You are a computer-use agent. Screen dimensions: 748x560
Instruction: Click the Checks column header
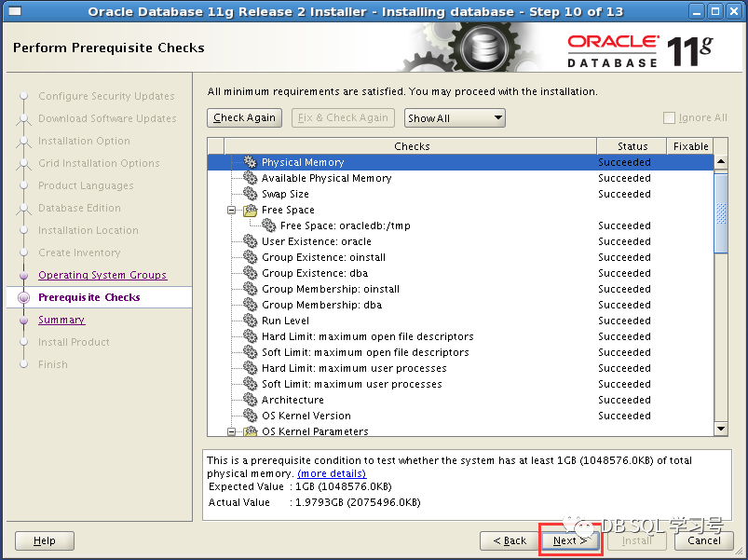pyautogui.click(x=411, y=146)
